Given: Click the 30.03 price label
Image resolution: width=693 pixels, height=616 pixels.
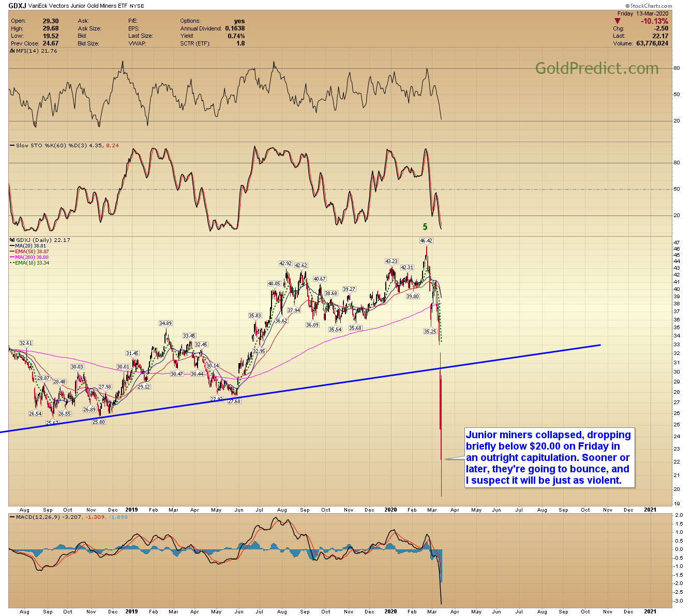Looking at the screenshot, I should [77, 367].
